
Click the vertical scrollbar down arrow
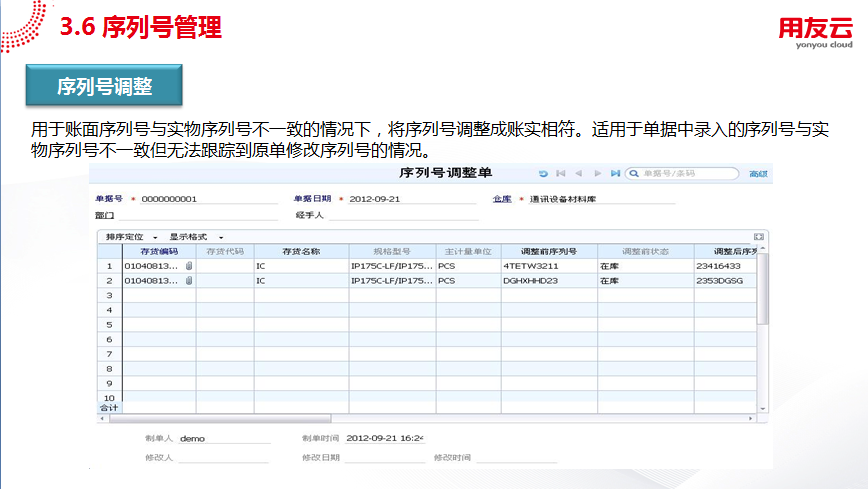[x=763, y=409]
